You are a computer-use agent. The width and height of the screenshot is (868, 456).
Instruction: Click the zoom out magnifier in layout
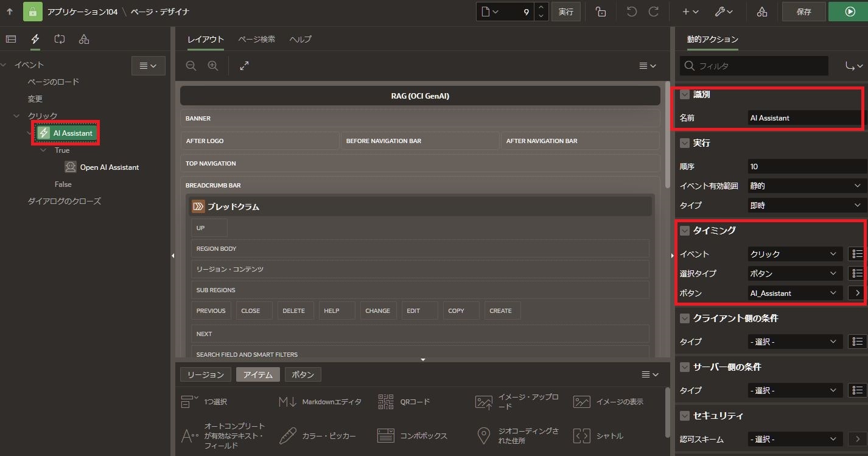(x=191, y=66)
